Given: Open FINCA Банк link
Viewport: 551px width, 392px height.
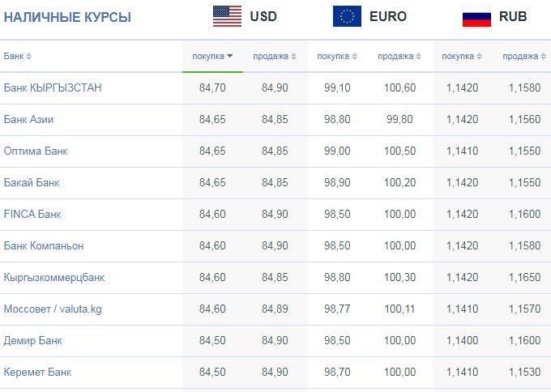Looking at the screenshot, I should click(32, 215).
